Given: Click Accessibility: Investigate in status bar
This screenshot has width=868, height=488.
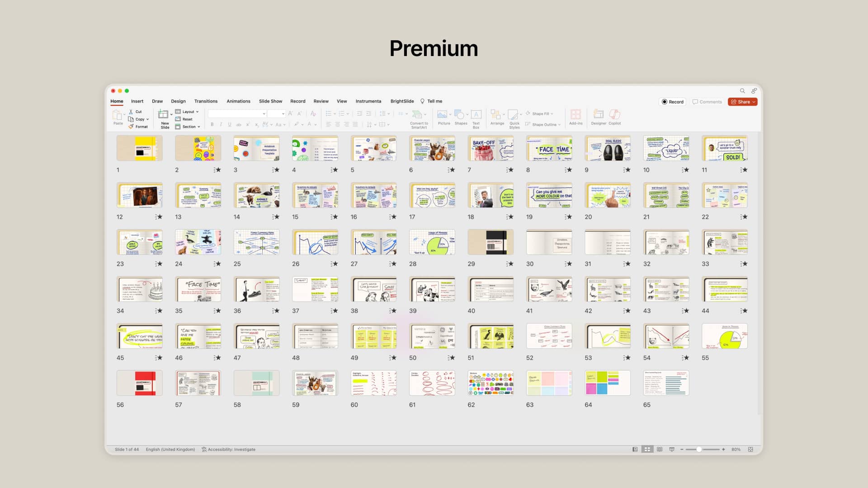Looking at the screenshot, I should [x=229, y=450].
